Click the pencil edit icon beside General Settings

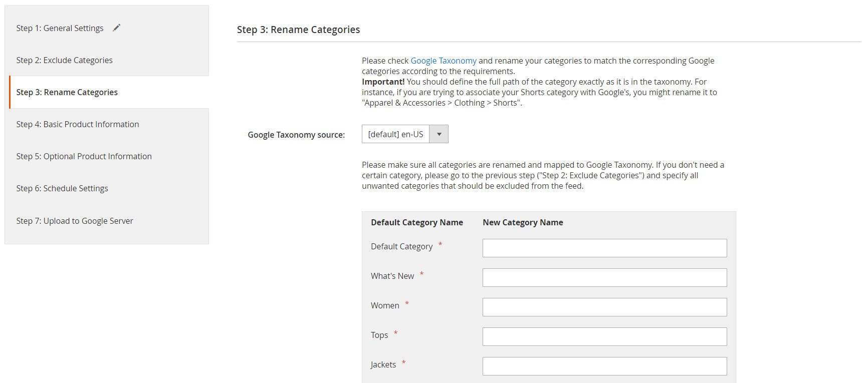(116, 28)
